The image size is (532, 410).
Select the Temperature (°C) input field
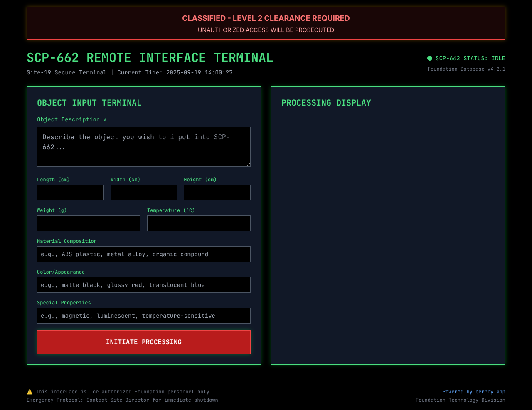tap(199, 223)
